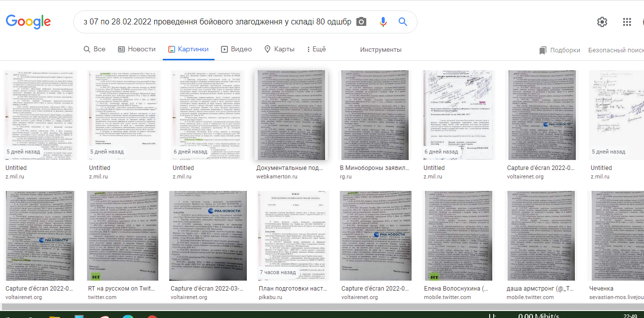Viewport: 644px width, 318px height.
Task: Switch to the Видео tab
Action: 236,49
